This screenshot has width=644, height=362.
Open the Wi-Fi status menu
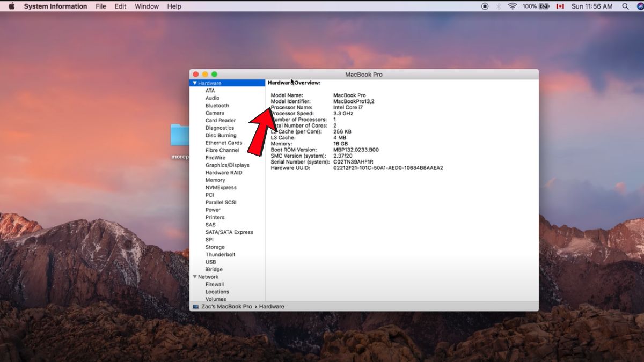513,6
